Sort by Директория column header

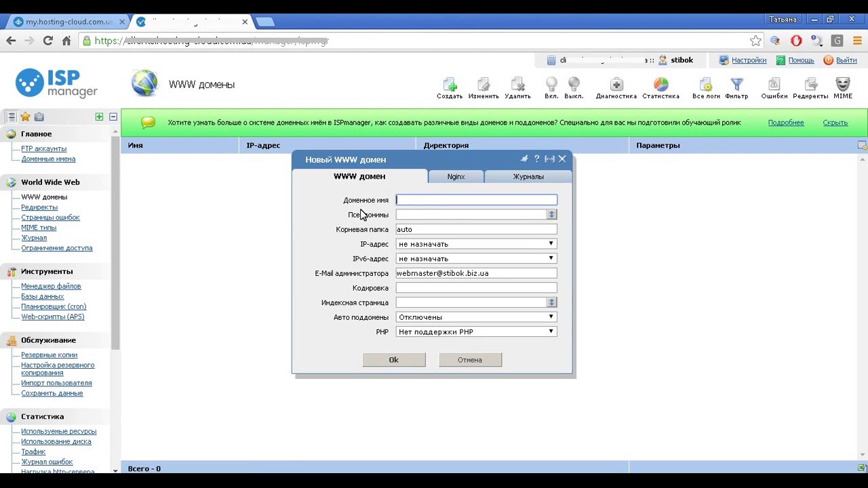click(446, 145)
